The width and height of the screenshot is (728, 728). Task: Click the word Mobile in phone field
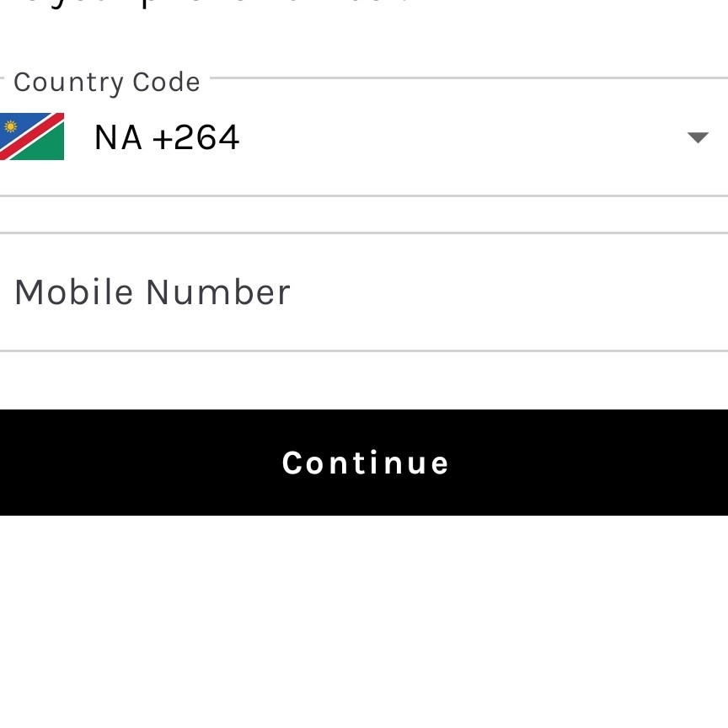click(73, 292)
